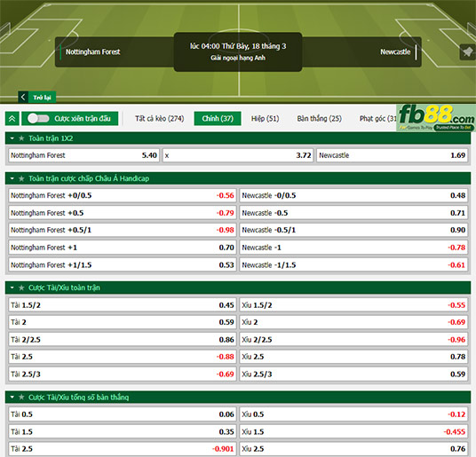The image size is (476, 457).
Task: Click the collapse-all double chevron icon
Action: pyautogui.click(x=12, y=119)
